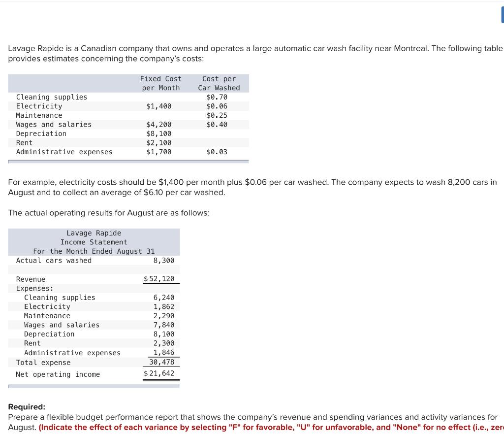Click the 'Fixed Cost per Month' column header
This screenshot has width=504, height=434.
click(x=161, y=83)
